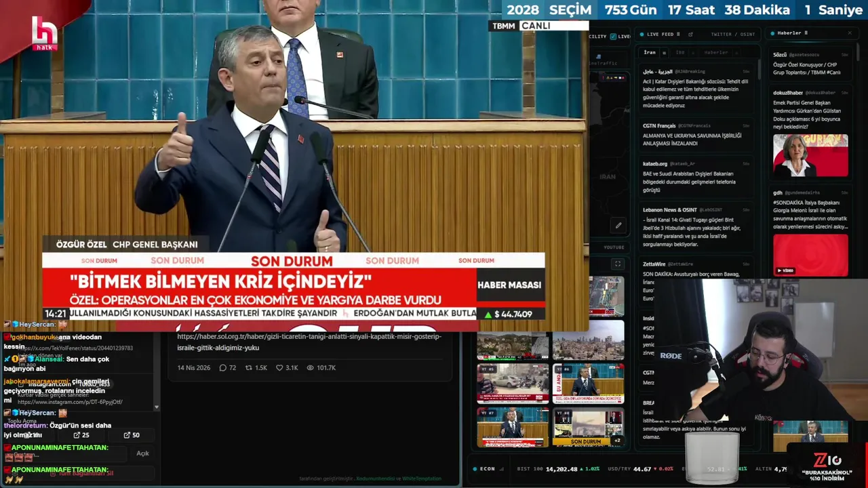Pause the Live Feed panel
This screenshot has height=488, width=868.
coord(679,34)
